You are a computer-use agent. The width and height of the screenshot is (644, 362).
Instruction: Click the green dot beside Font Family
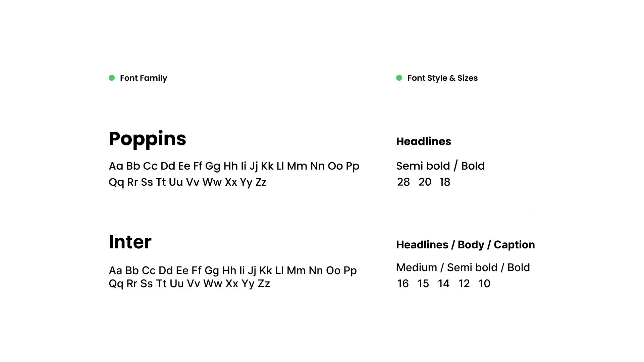pyautogui.click(x=112, y=78)
